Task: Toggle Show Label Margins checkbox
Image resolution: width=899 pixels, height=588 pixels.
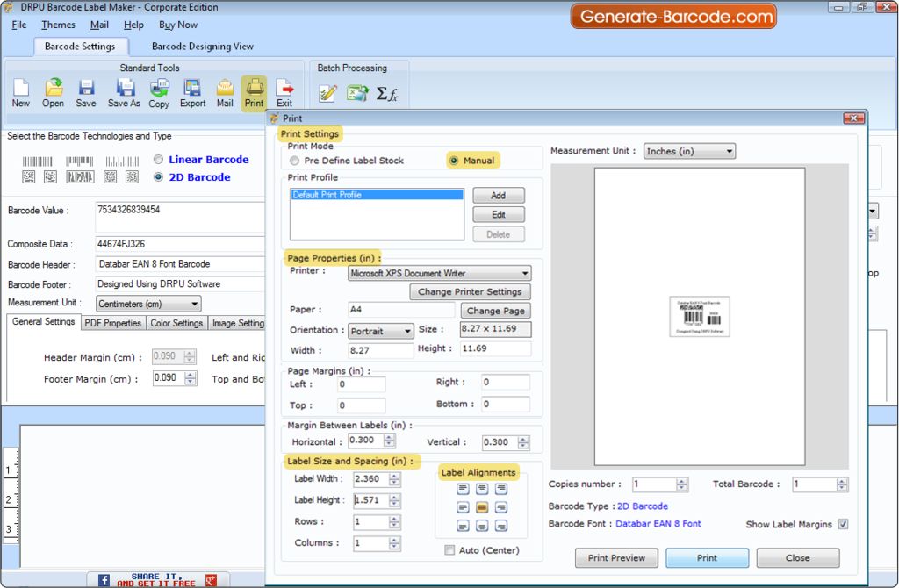Action: 843,525
